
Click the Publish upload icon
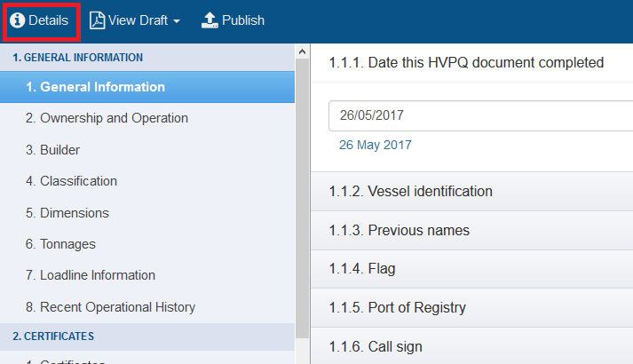coord(210,20)
